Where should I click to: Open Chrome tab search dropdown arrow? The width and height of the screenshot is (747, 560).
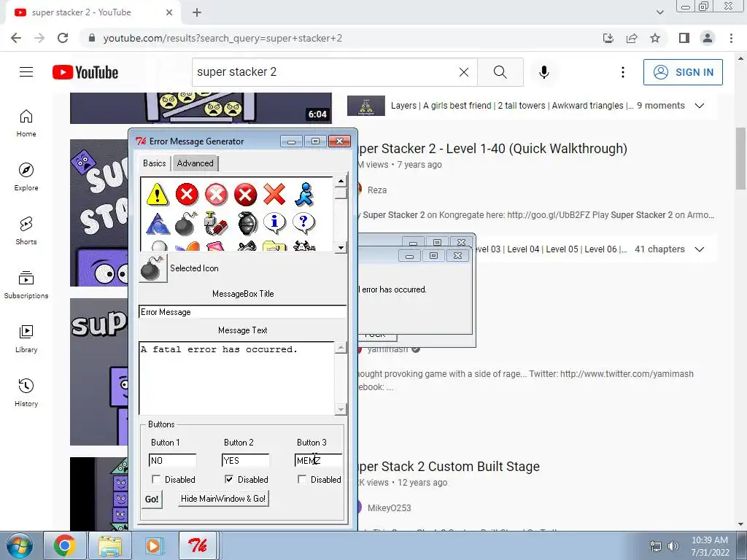click(659, 12)
